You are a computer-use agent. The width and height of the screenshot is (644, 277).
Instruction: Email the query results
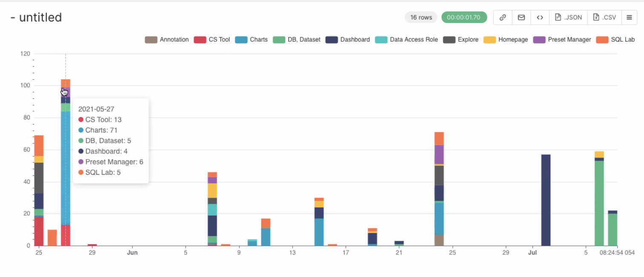point(521,17)
